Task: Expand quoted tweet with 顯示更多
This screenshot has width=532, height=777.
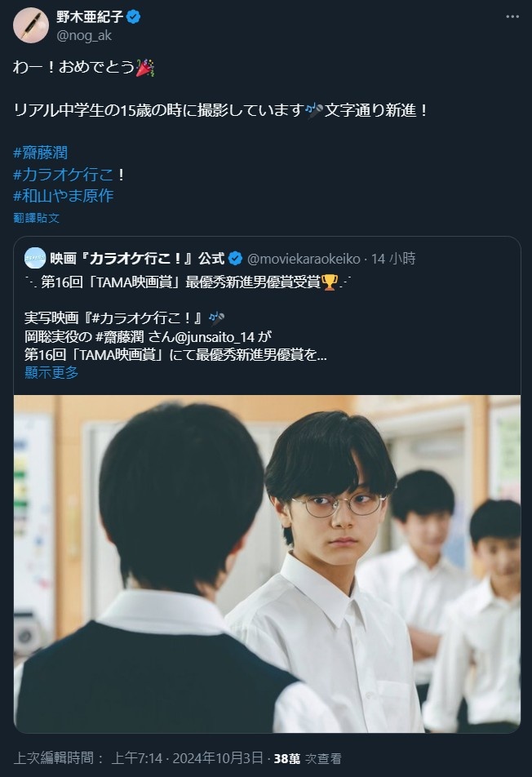Action: click(x=51, y=373)
